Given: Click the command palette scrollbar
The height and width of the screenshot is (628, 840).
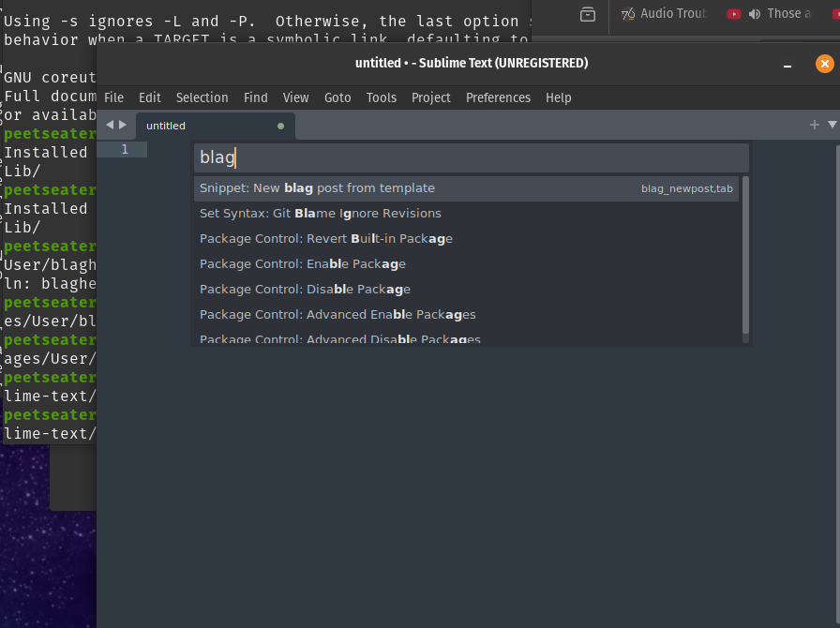Looking at the screenshot, I should (x=745, y=255).
